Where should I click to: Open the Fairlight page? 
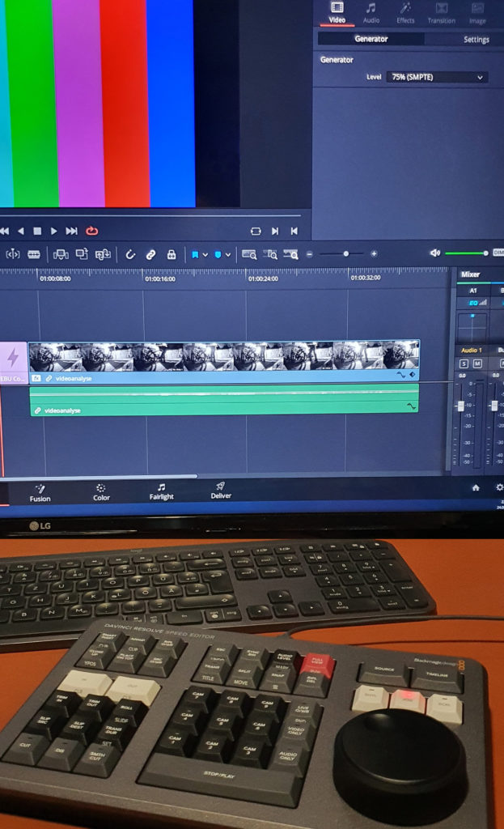161,491
